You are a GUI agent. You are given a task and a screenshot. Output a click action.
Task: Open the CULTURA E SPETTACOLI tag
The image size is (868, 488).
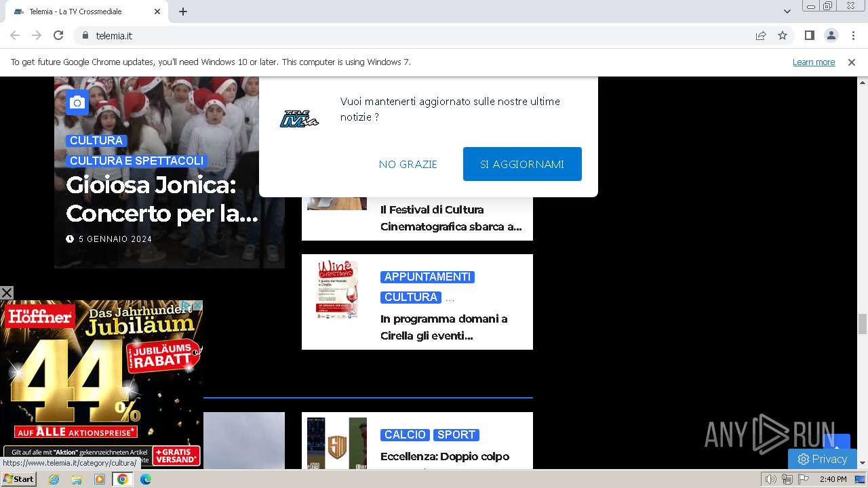click(136, 161)
